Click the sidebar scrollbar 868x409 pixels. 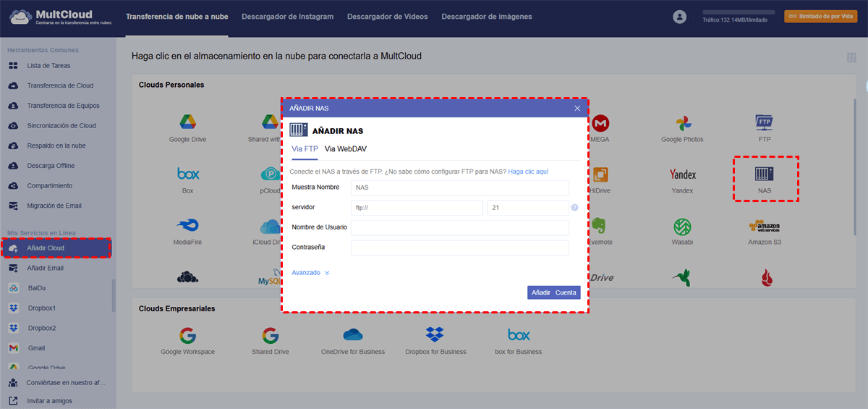[113, 295]
